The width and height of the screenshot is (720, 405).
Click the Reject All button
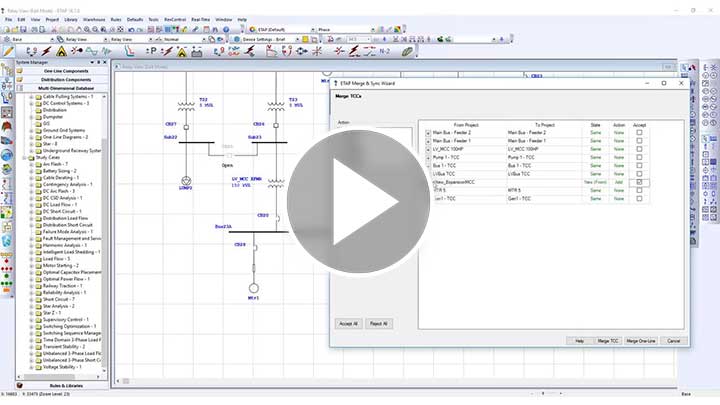(379, 324)
